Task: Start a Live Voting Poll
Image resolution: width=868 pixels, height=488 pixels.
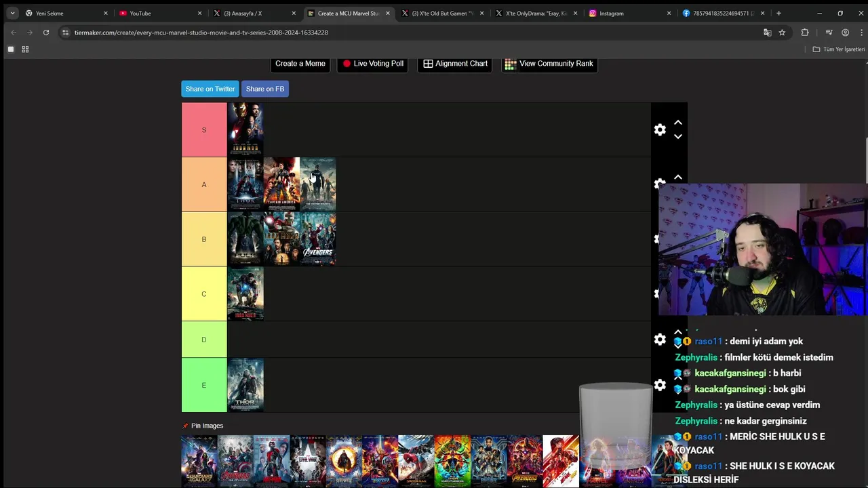Action: pyautogui.click(x=372, y=64)
